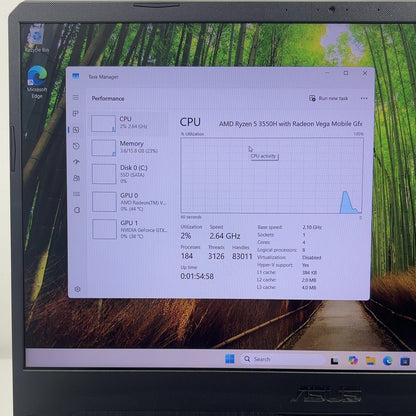The height and width of the screenshot is (416, 416).
Task: Click the 2.64 GHz speed value
Action: tap(225, 236)
